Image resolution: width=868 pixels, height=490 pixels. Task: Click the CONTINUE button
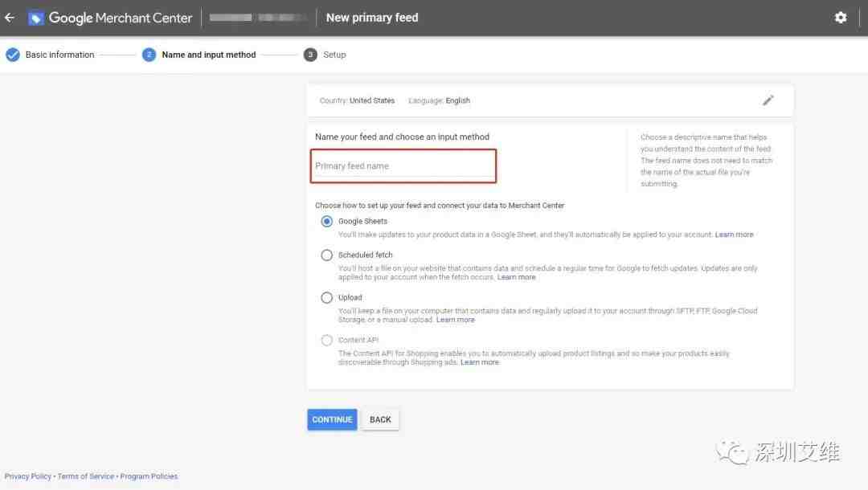pyautogui.click(x=332, y=420)
